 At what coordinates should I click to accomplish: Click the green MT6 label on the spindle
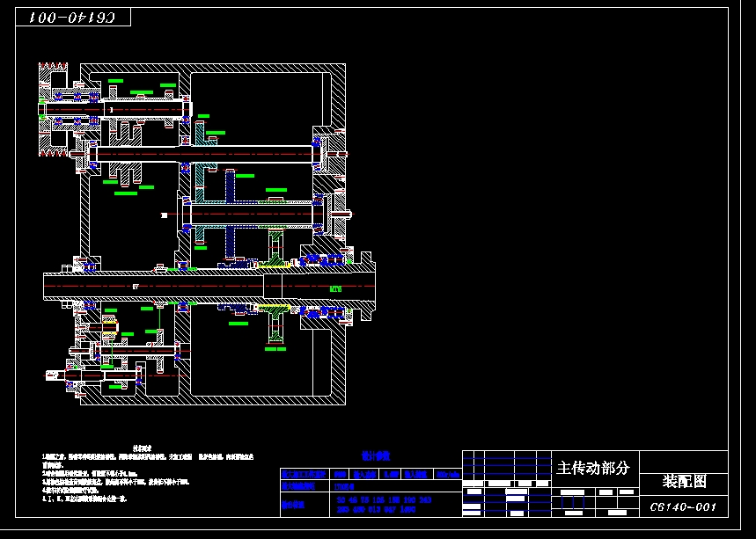point(335,289)
